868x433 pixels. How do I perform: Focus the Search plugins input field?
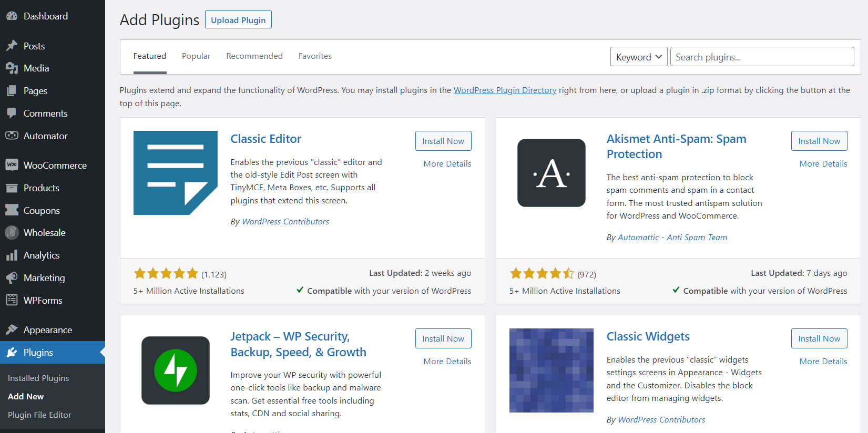[762, 57]
